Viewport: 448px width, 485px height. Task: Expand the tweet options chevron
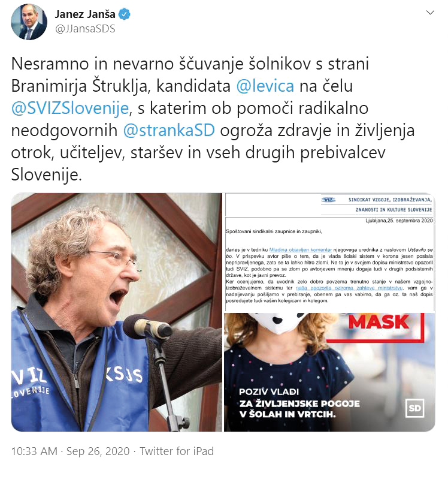tap(430, 13)
